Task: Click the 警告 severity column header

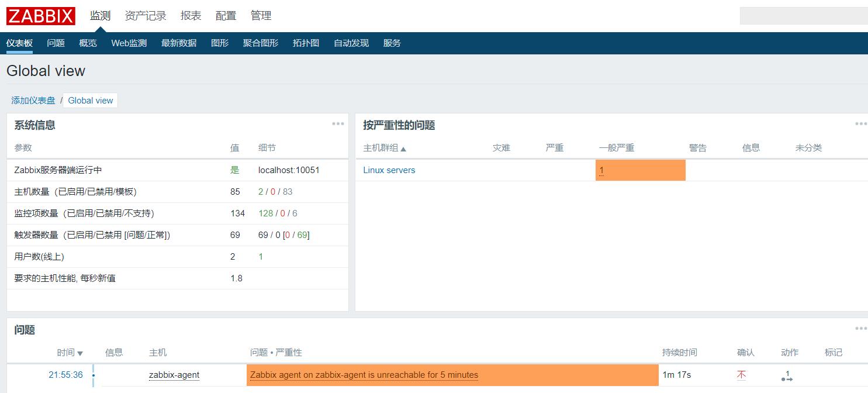Action: click(x=698, y=148)
